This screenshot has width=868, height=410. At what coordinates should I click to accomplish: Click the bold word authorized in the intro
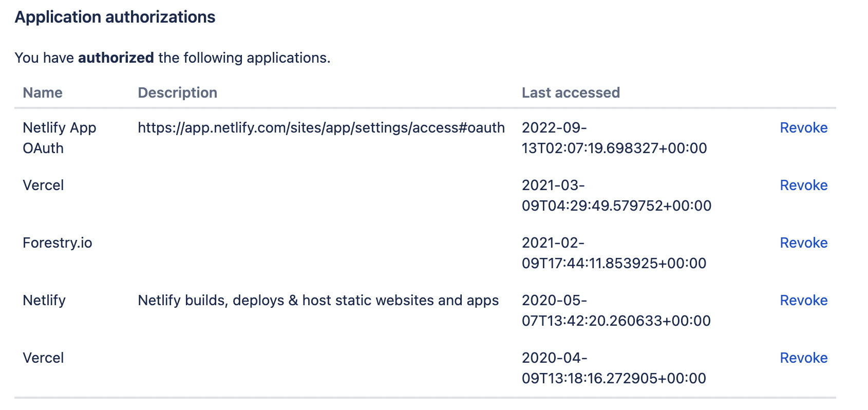click(116, 58)
